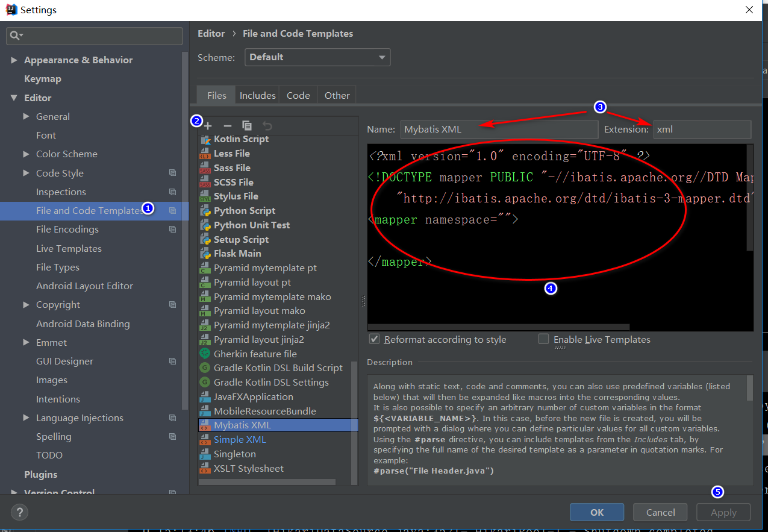Click the Python Script icon

pyautogui.click(x=205, y=211)
